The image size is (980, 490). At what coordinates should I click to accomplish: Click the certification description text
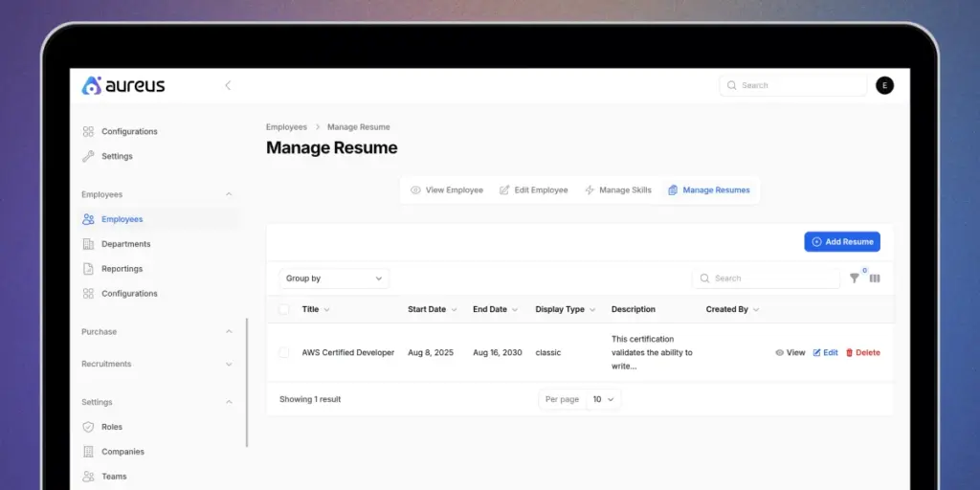pyautogui.click(x=652, y=352)
